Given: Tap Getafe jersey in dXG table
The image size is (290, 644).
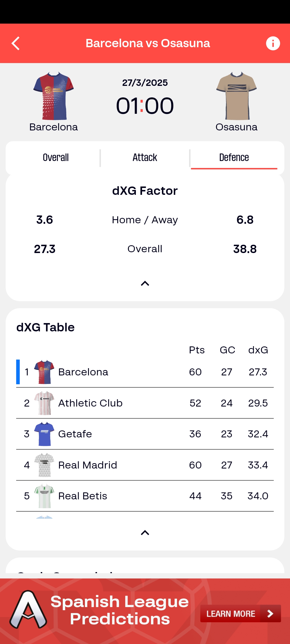Looking at the screenshot, I should tap(44, 434).
